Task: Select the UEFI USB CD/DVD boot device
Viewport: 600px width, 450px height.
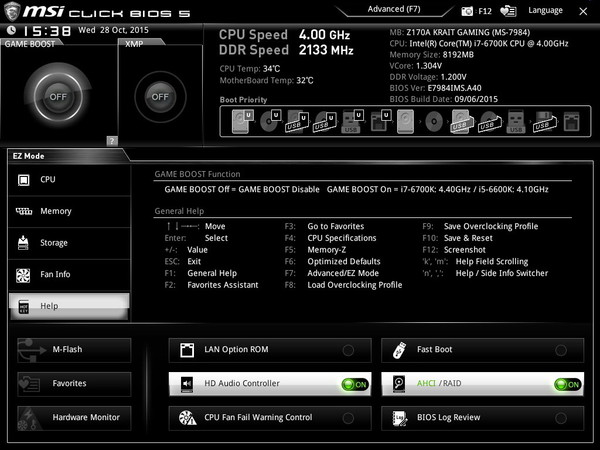Action: point(325,121)
